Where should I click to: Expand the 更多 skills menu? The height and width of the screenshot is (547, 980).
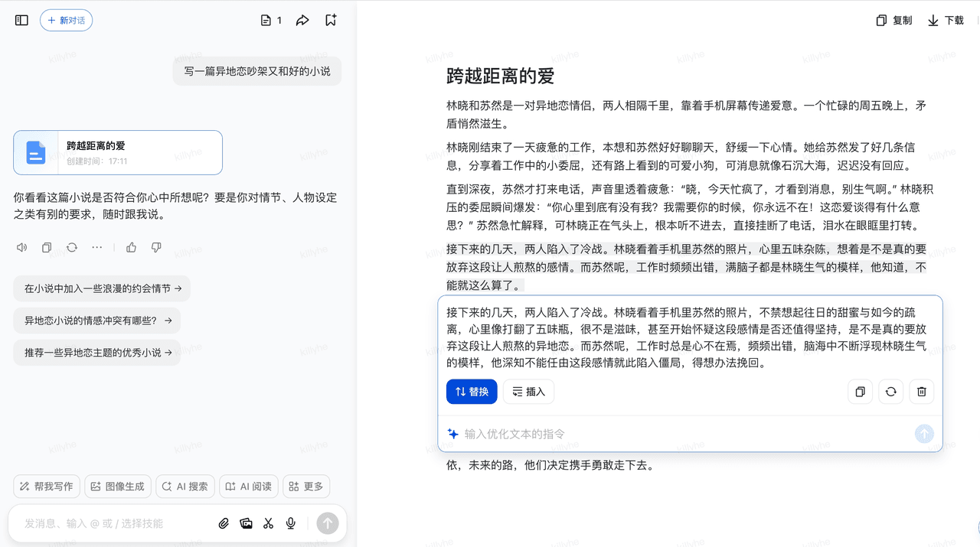coord(306,487)
